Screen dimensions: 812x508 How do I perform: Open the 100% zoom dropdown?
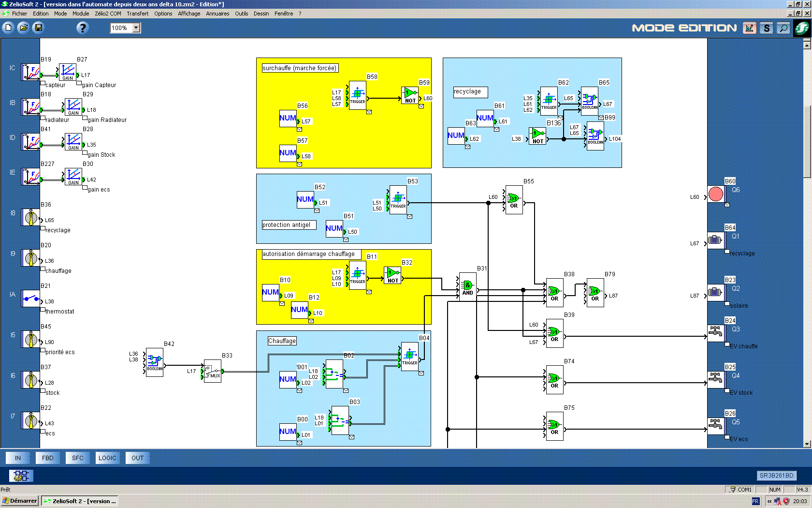pyautogui.click(x=136, y=28)
